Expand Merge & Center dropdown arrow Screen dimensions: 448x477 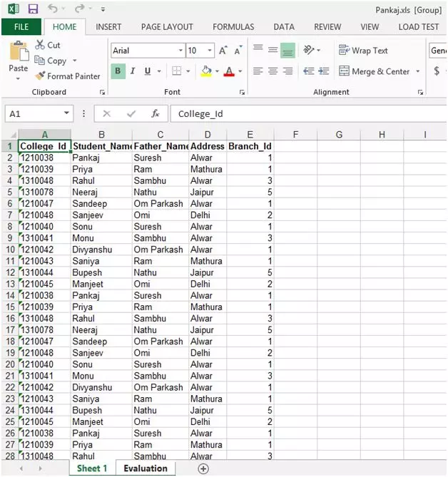click(418, 71)
